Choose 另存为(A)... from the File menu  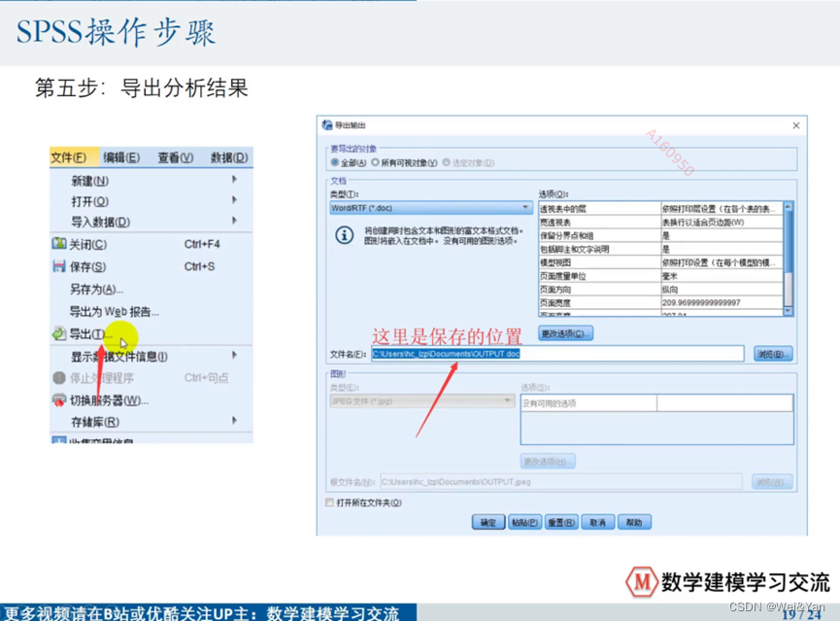(96, 289)
